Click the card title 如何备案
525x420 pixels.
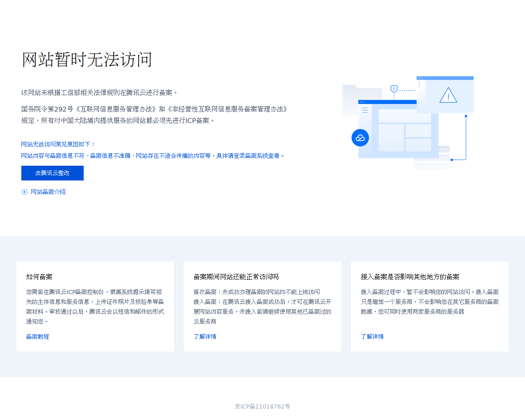pos(39,277)
